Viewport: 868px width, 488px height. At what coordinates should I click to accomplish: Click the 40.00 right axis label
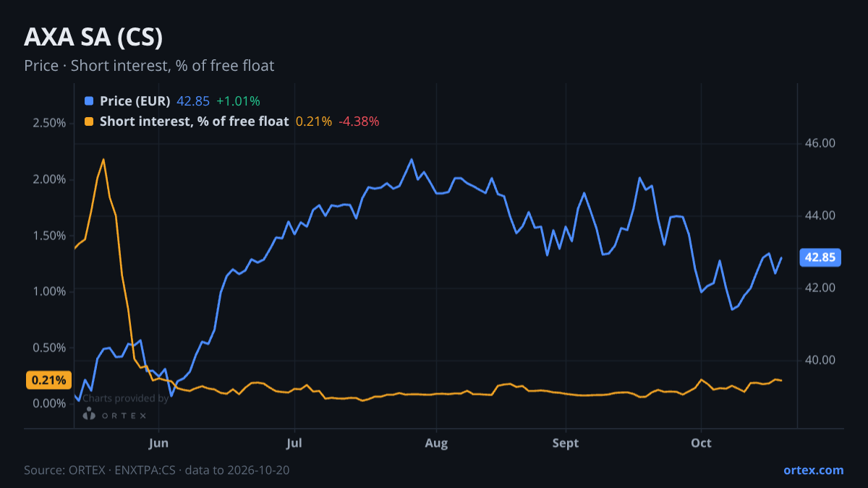pos(820,360)
